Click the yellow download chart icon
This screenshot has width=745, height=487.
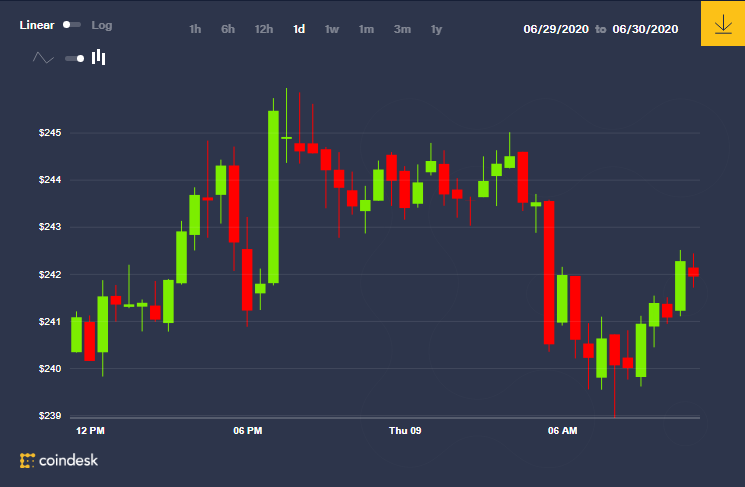click(723, 23)
